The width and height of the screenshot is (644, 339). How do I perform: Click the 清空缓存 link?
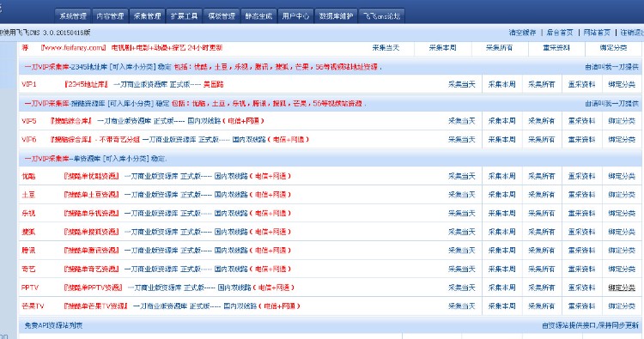pyautogui.click(x=522, y=33)
